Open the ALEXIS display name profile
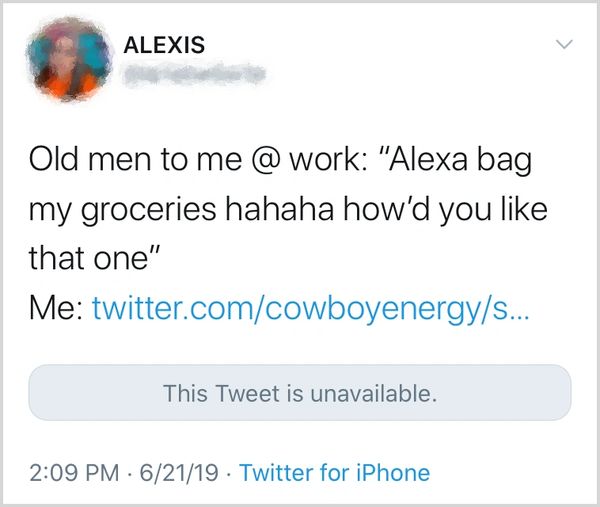 tap(164, 45)
